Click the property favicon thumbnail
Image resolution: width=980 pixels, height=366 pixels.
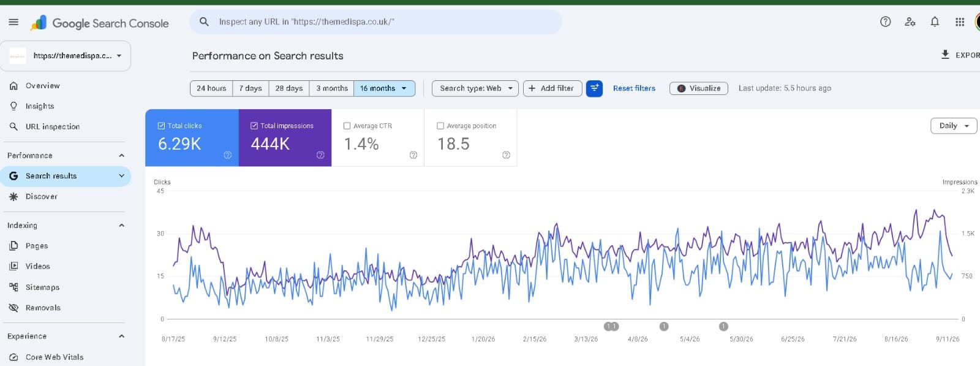click(x=18, y=56)
